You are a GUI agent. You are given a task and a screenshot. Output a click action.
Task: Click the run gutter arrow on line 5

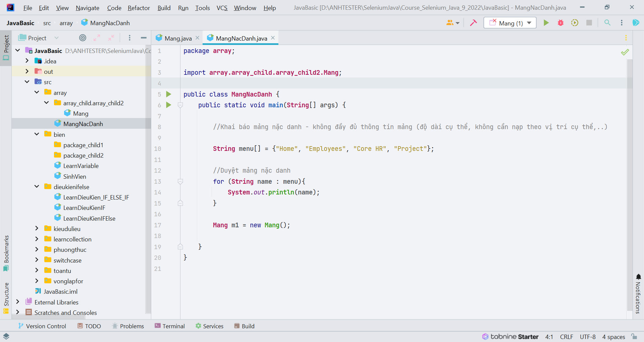tap(169, 94)
